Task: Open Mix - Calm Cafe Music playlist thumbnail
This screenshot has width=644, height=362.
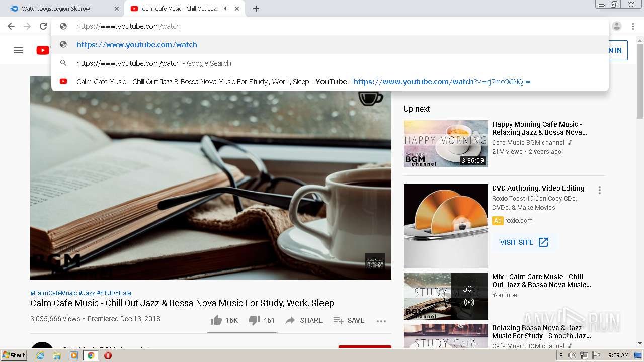Action: pos(446,296)
